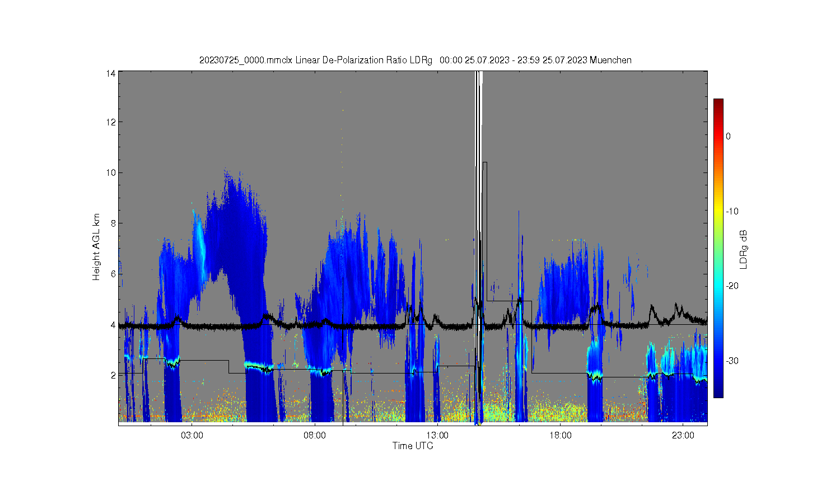Viewport: 840px width, 504px height.
Task: Click the LDRg color scale bar
Action: [718, 248]
